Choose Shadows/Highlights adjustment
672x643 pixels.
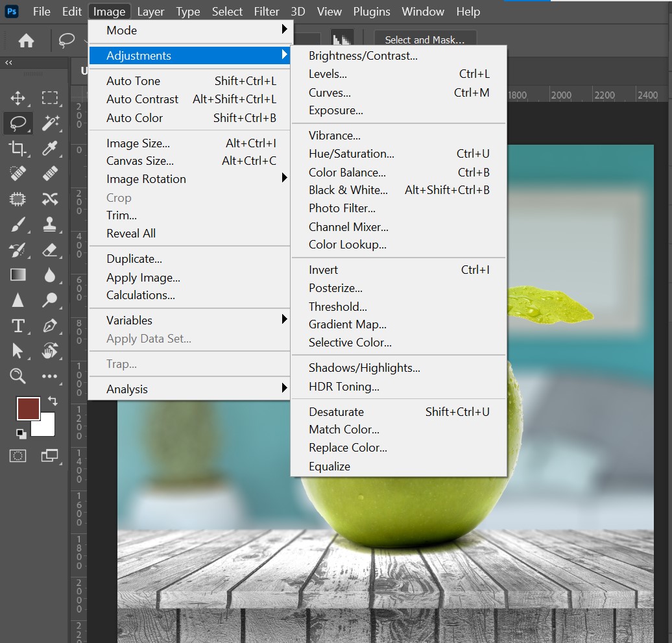(398, 368)
